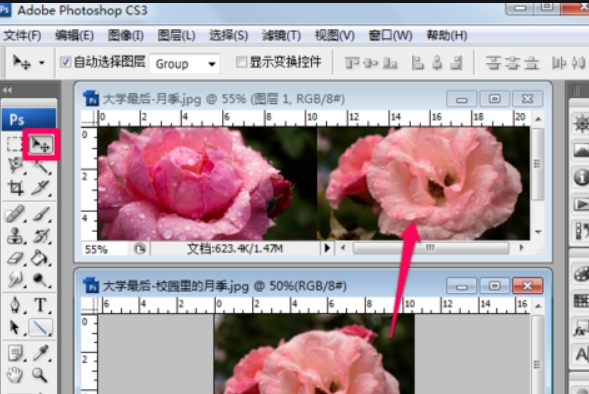Click horizontal scrollbar thumb in 月季.jpg window
The width and height of the screenshot is (589, 394).
pos(430,248)
